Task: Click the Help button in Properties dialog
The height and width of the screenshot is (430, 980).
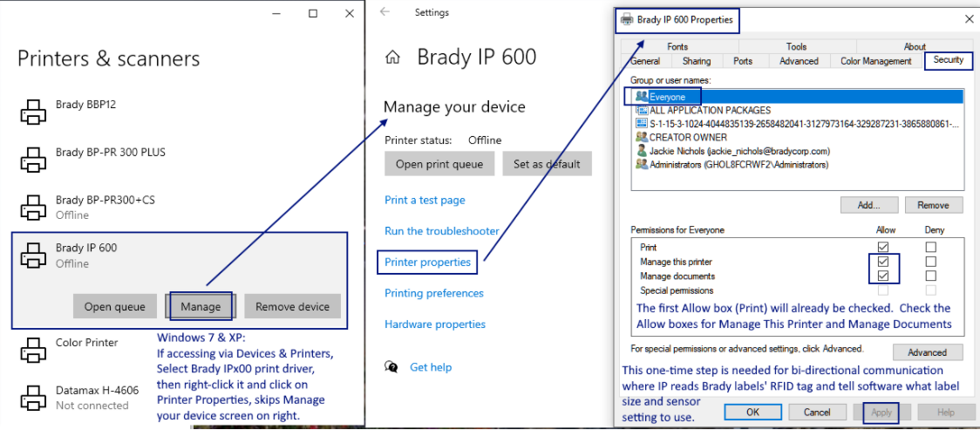Action: pyautogui.click(x=946, y=413)
